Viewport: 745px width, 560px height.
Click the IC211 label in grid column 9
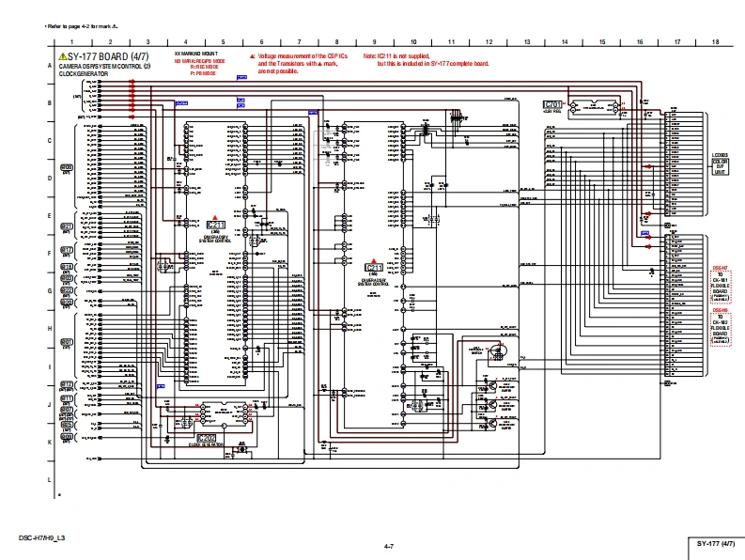[x=374, y=268]
